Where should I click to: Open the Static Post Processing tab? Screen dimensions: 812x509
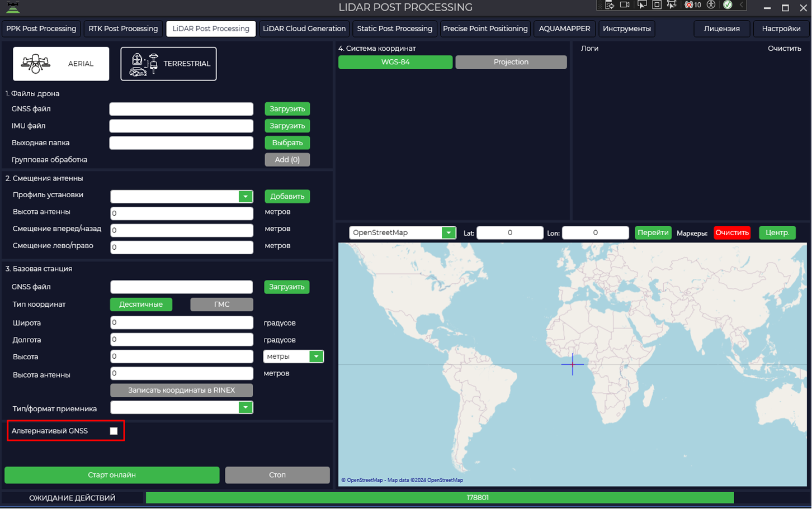pos(395,28)
